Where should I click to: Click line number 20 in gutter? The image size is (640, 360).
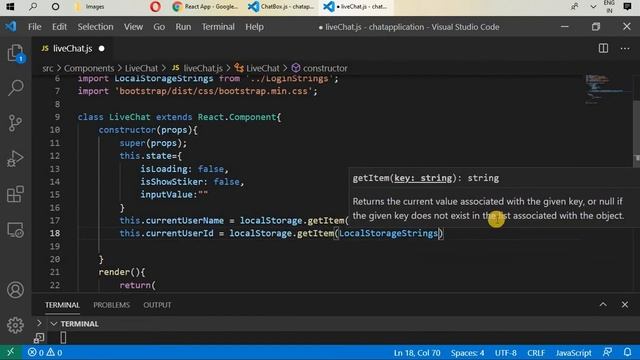(55, 259)
